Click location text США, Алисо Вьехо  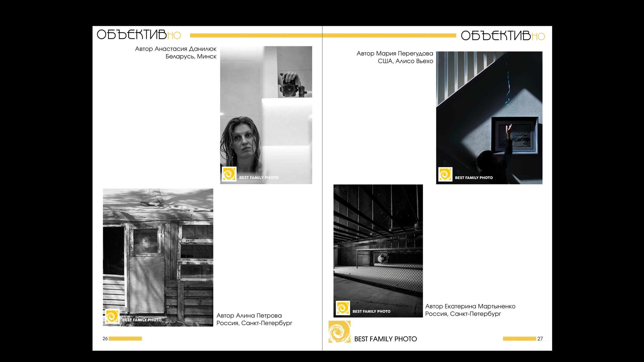(x=405, y=61)
